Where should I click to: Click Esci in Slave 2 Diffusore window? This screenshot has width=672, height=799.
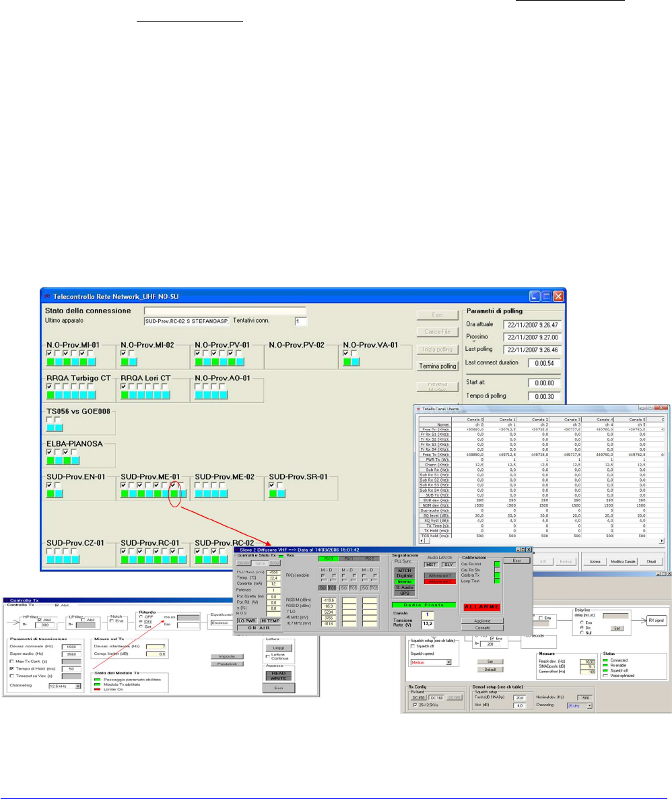tap(516, 561)
